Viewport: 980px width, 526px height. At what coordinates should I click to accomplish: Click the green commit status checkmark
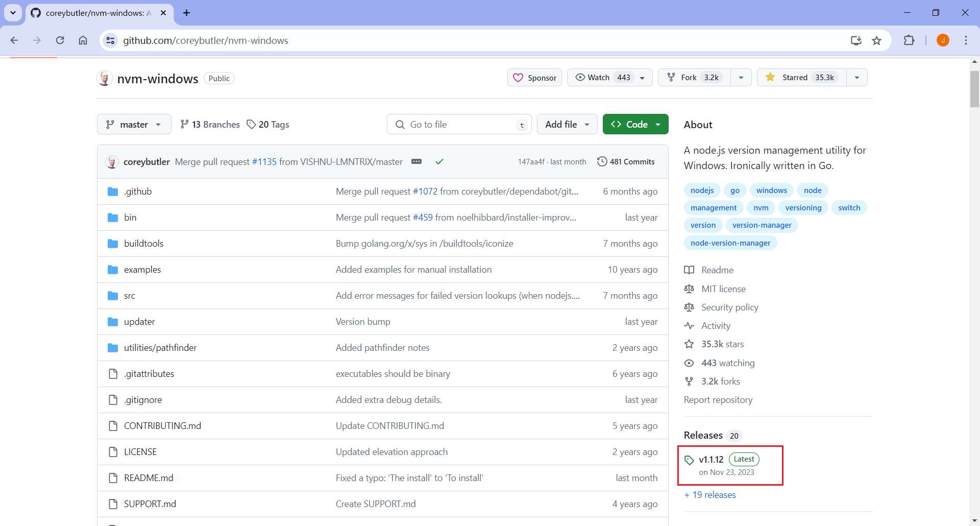(x=439, y=161)
